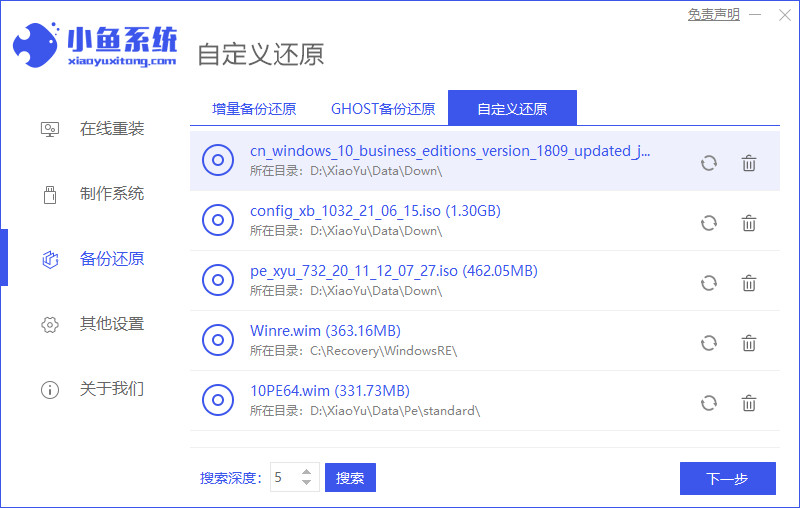Increase search depth with up arrow
Image resolution: width=800 pixels, height=508 pixels.
pyautogui.click(x=307, y=472)
